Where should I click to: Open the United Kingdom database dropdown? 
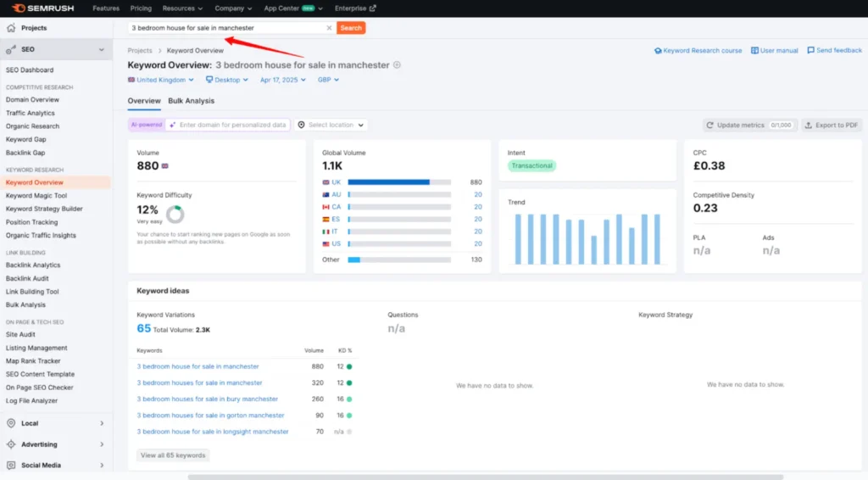tap(161, 80)
